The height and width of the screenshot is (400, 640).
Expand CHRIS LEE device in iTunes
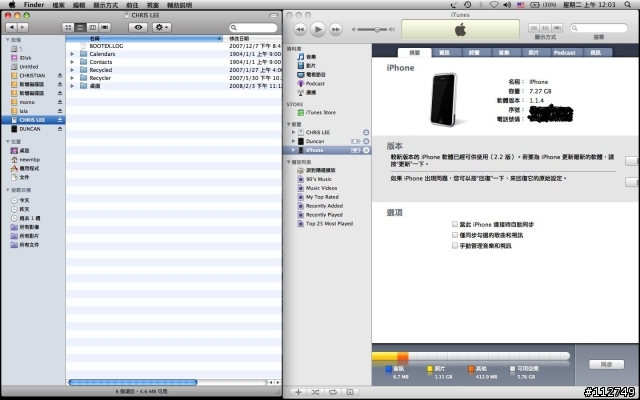coord(293,132)
